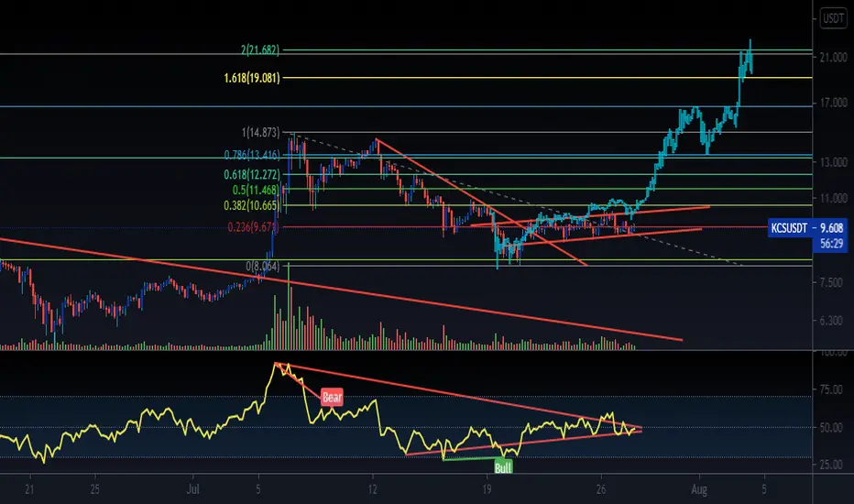The width and height of the screenshot is (854, 504).
Task: Click 7.500 on the price axis
Action: (833, 283)
